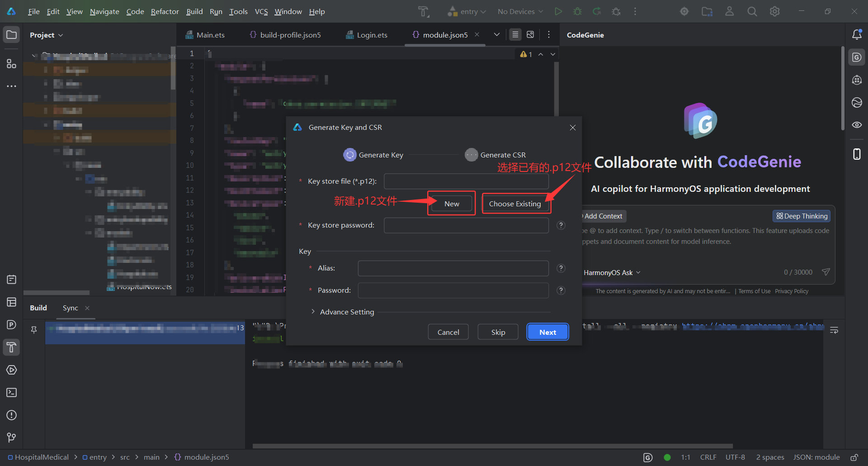
Task: Jump to next highlighted warning
Action: point(553,54)
